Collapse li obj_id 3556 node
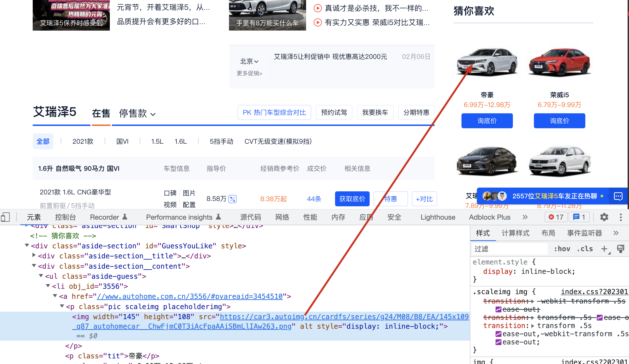 pos(48,285)
